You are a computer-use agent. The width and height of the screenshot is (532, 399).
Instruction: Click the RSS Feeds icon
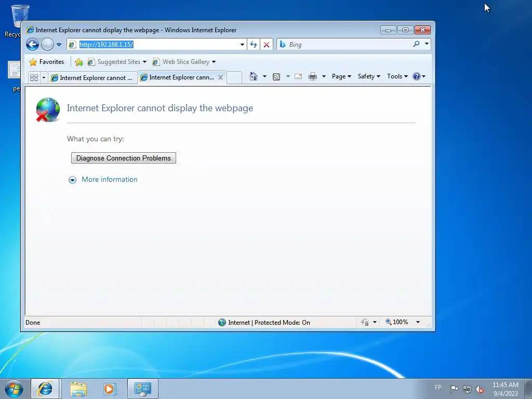[276, 77]
